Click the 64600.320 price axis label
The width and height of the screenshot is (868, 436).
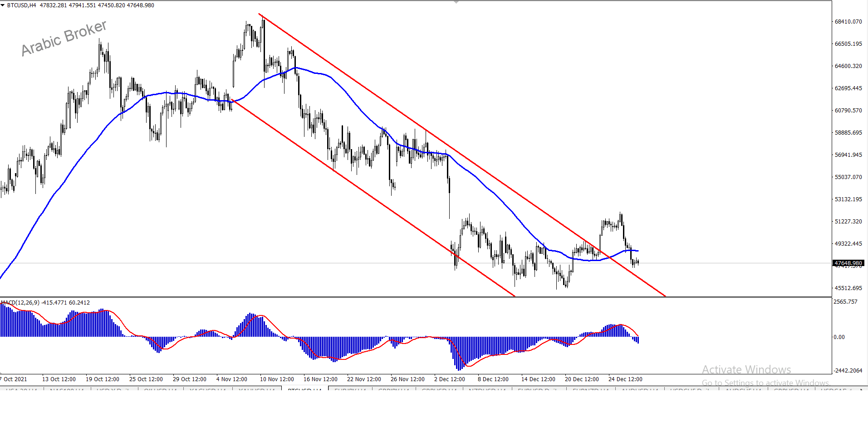848,66
